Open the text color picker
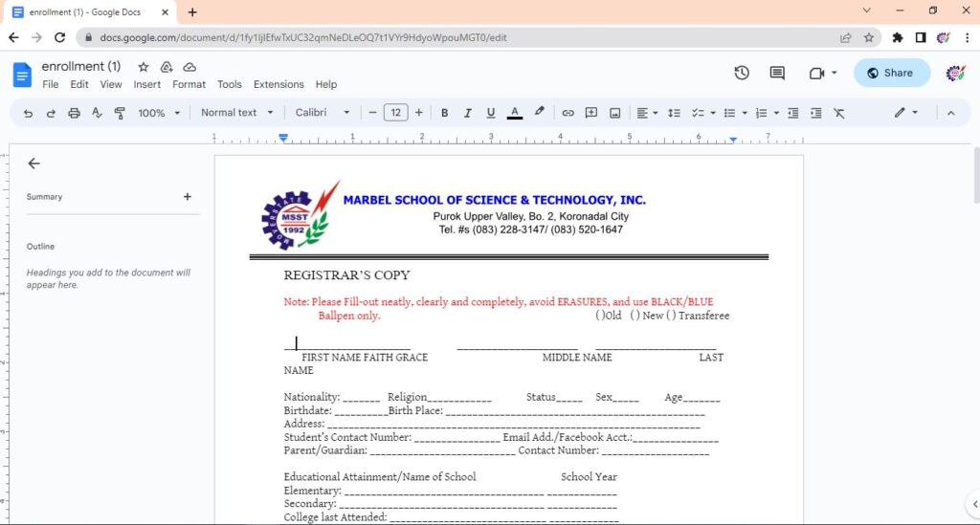This screenshot has width=980, height=525. tap(514, 113)
